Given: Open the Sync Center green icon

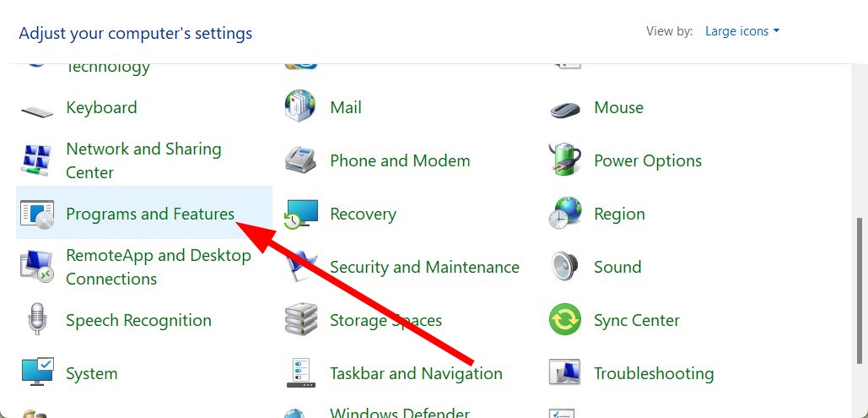Looking at the screenshot, I should 565,320.
